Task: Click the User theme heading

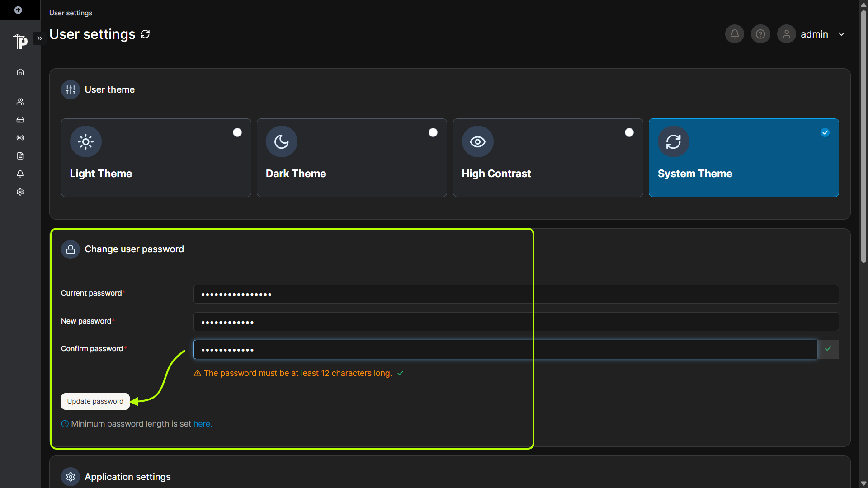Action: 109,89
